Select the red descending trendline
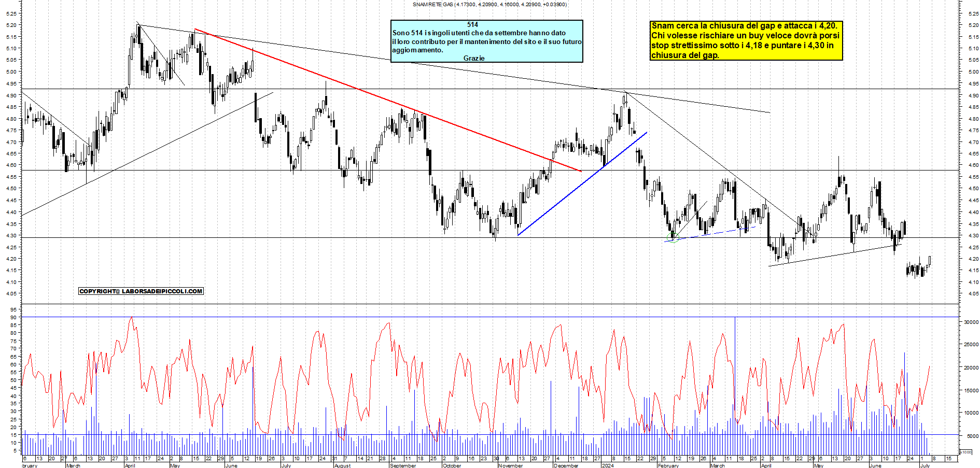 point(388,100)
